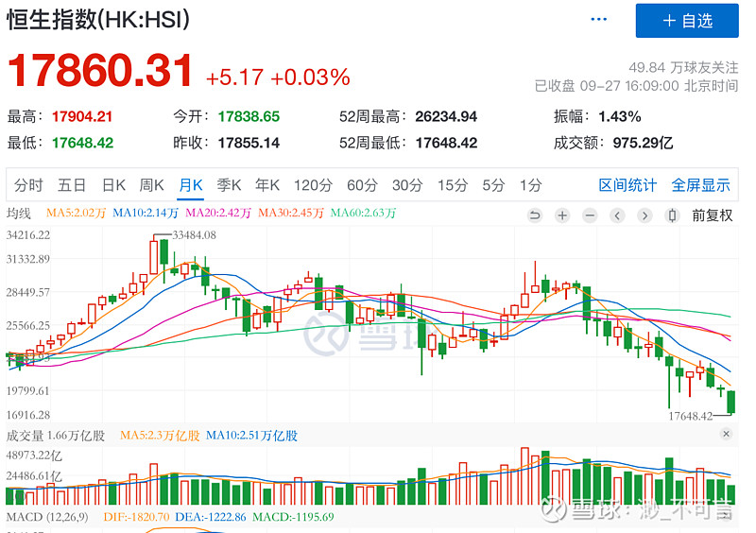The height and width of the screenshot is (533, 756).
Task: Toggle MA60 moving average line label
Action: [x=363, y=213]
